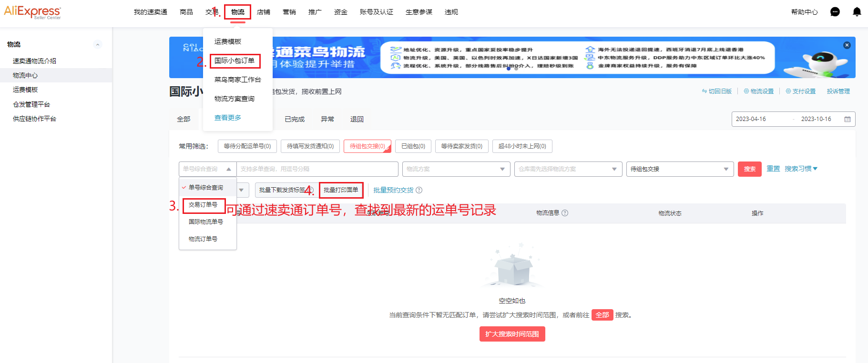Viewport: 868px width, 363px height.
Task: Collapse the 单号综合查询 query type dropdown
Action: pyautogui.click(x=208, y=169)
